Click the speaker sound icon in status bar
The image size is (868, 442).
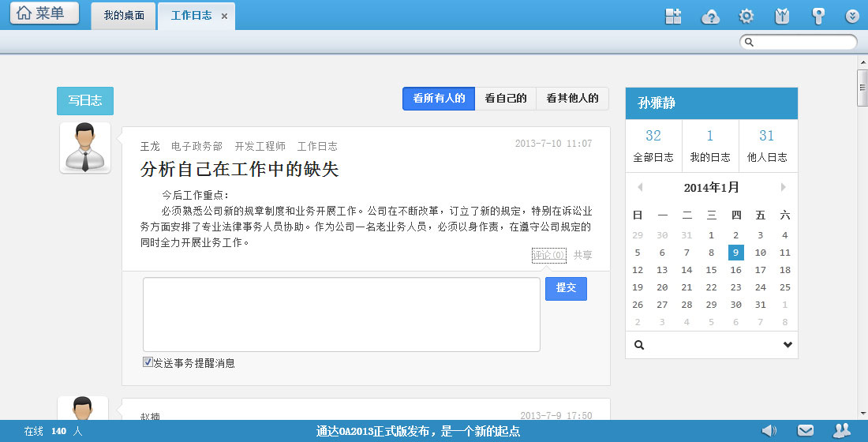(769, 430)
